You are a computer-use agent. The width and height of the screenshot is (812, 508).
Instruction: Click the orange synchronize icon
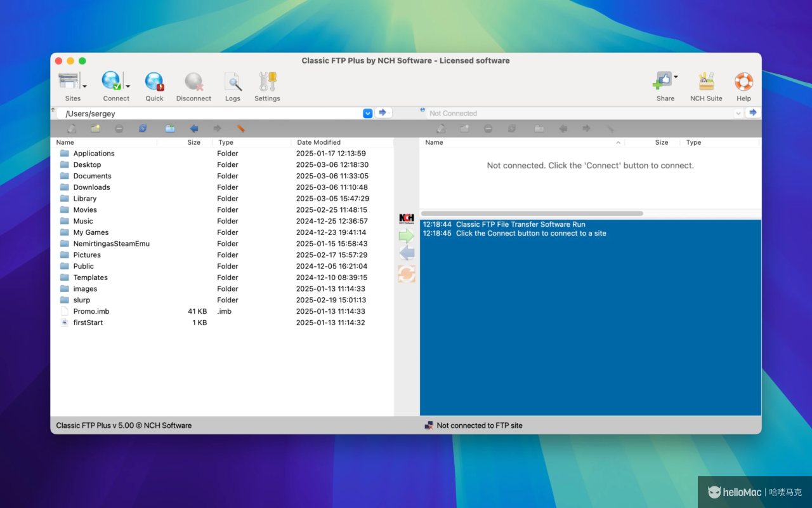click(407, 274)
